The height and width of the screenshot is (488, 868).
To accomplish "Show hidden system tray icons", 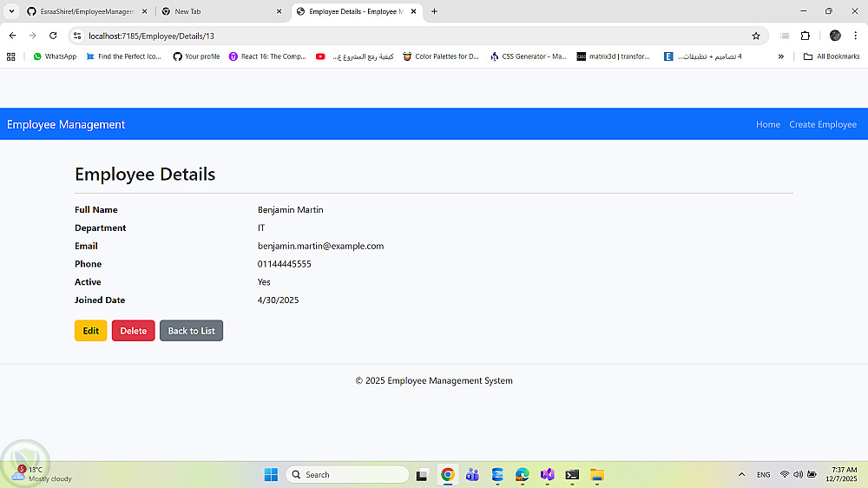I will 742,475.
